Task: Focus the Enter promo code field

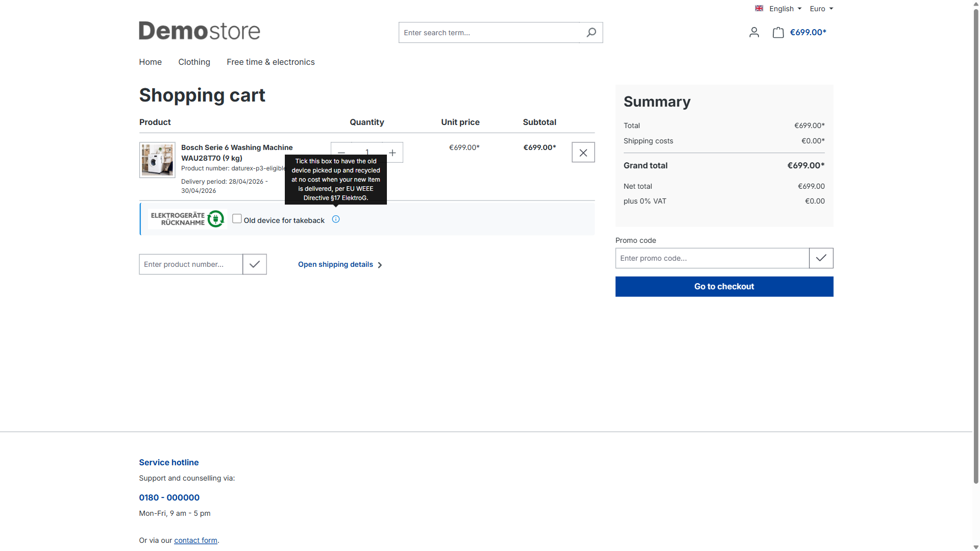Action: click(x=713, y=258)
